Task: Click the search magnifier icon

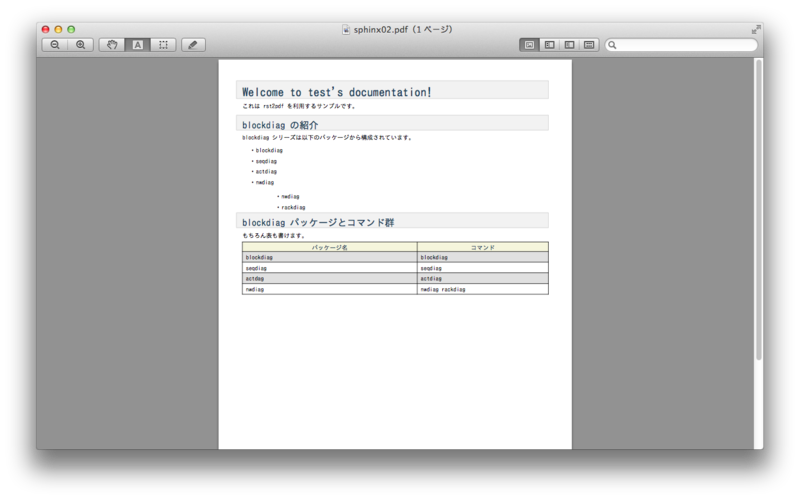Action: [612, 45]
